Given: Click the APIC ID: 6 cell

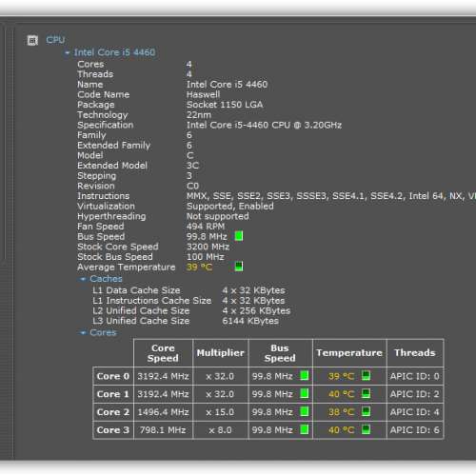Looking at the screenshot, I should pyautogui.click(x=415, y=430).
